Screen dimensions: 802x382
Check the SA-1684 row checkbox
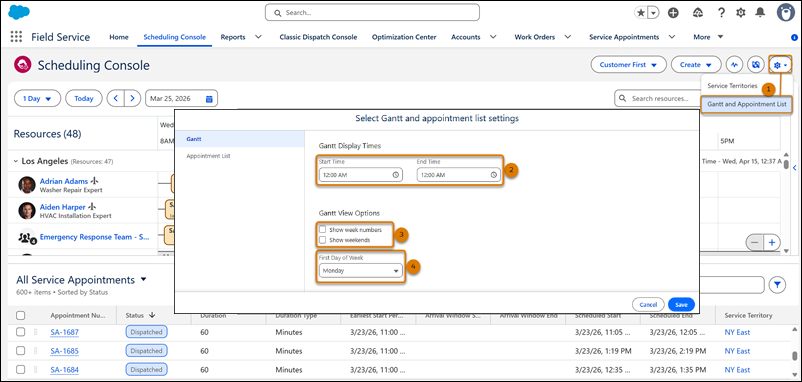tap(20, 370)
